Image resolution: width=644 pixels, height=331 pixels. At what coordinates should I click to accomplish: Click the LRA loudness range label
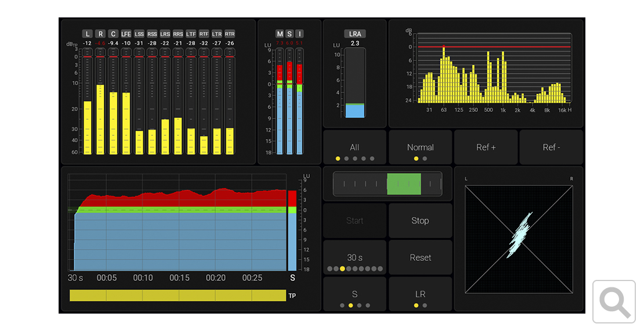(x=354, y=34)
